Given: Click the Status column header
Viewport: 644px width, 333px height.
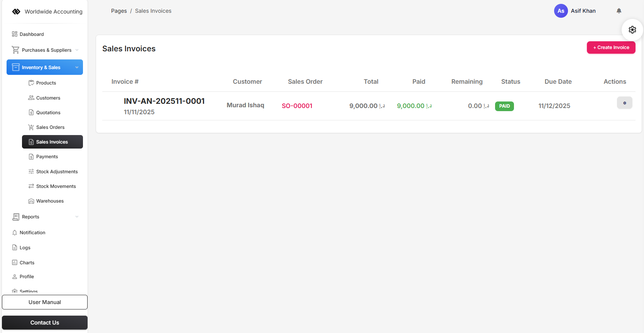Looking at the screenshot, I should click(510, 81).
